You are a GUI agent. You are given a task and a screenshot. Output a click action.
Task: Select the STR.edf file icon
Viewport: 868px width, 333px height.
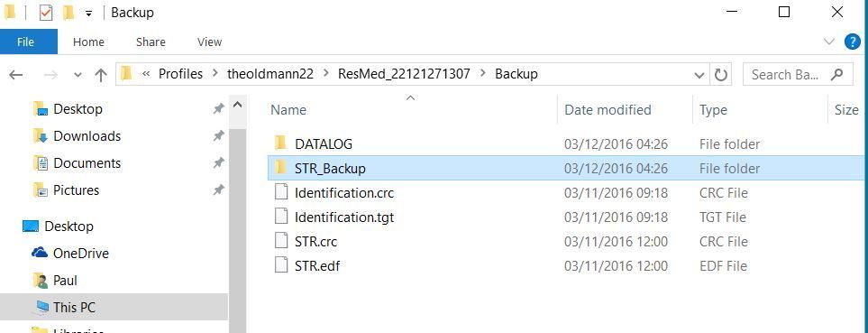click(282, 265)
